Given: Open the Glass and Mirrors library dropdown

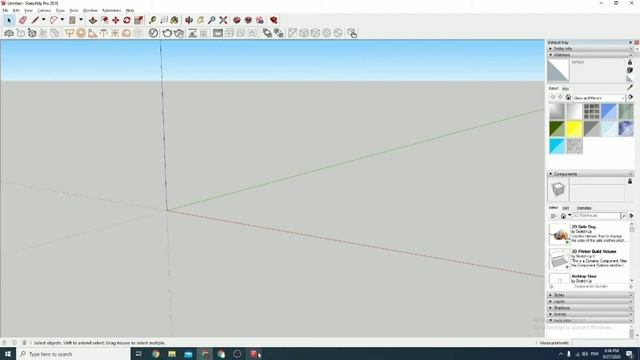Looking at the screenshot, I should (598, 98).
